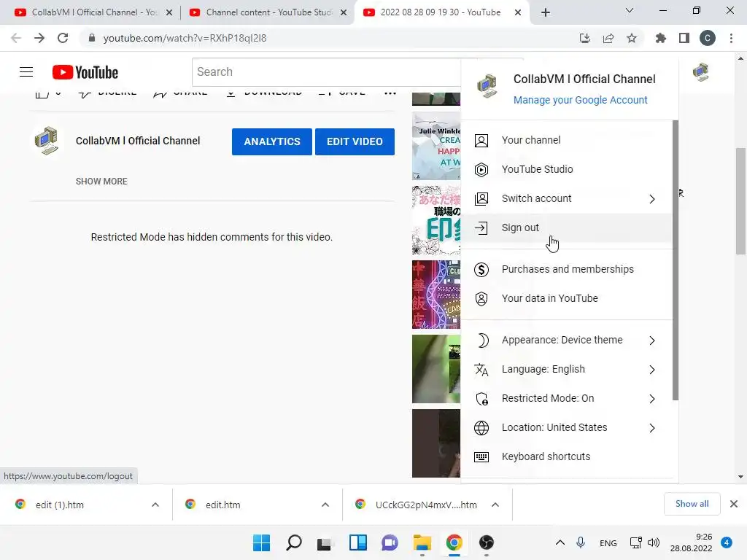Viewport: 747px width, 560px height.
Task: Open the clock showing 9:26 28.08.2022
Action: tap(692, 542)
